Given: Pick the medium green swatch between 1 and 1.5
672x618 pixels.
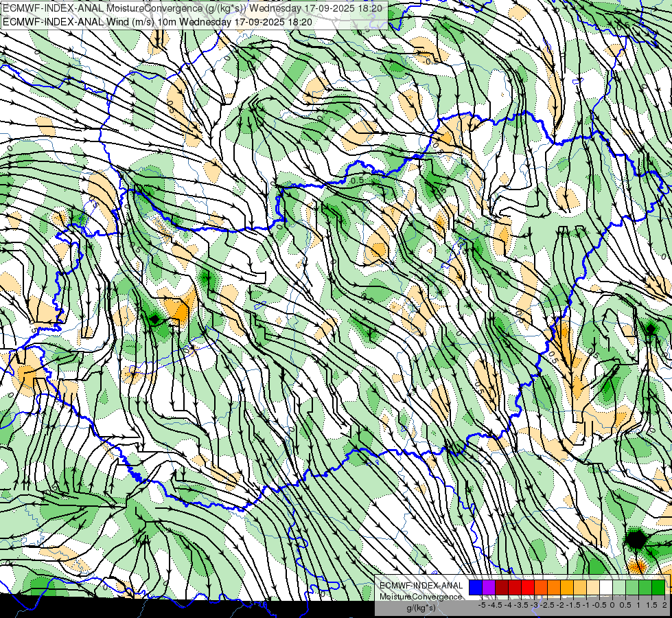Looking at the screenshot, I should 645,588.
